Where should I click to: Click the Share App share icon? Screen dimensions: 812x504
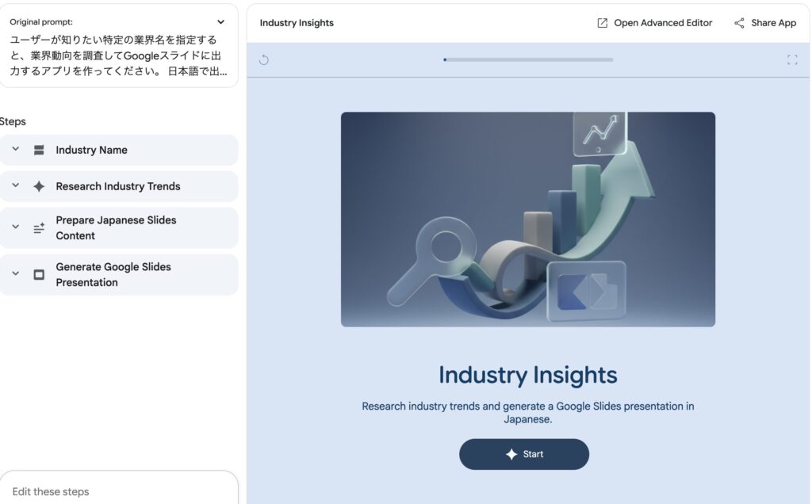[739, 23]
